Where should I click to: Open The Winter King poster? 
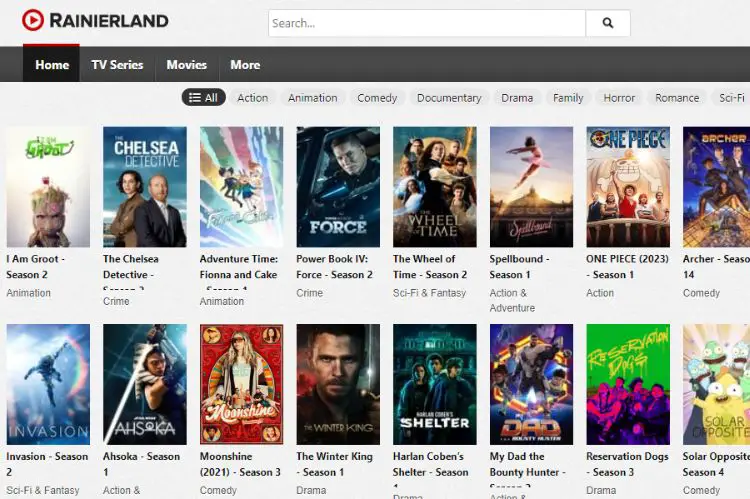[338, 384]
